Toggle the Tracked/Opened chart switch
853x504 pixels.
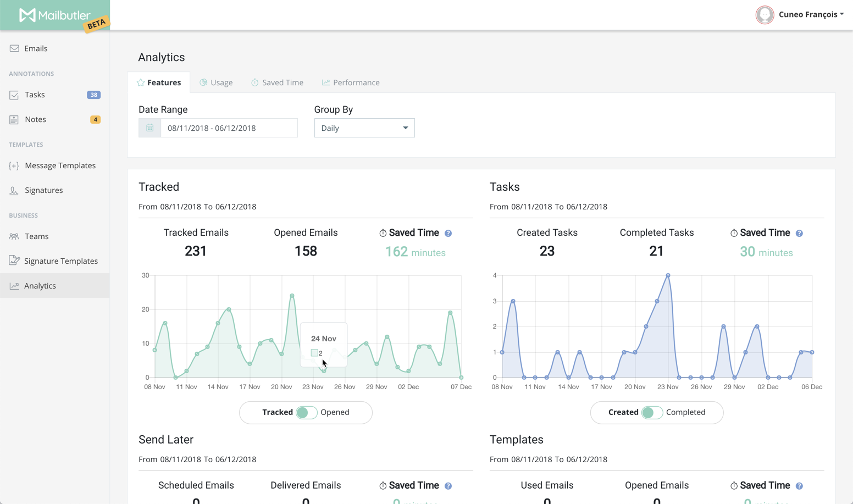click(306, 413)
